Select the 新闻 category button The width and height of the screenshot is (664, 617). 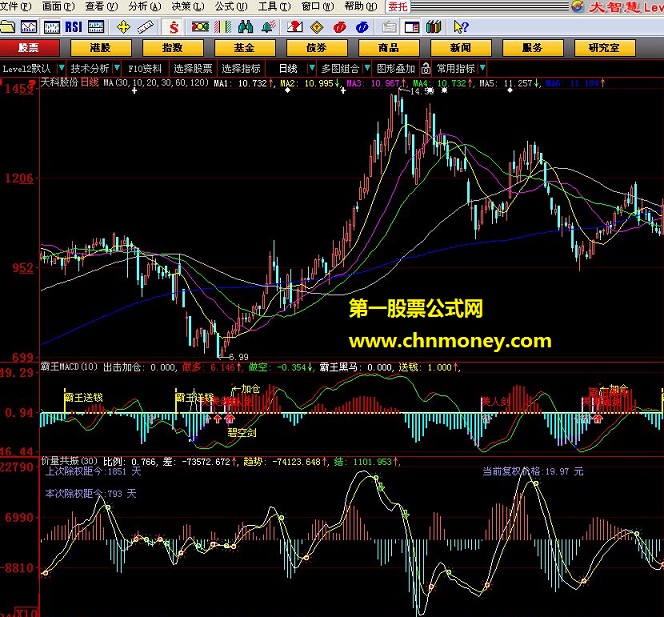coord(461,48)
